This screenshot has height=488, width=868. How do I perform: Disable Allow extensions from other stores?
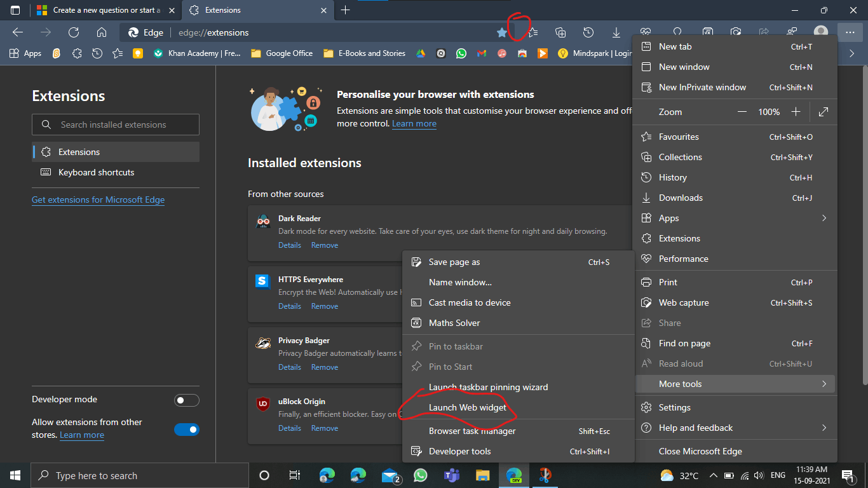[187, 430]
